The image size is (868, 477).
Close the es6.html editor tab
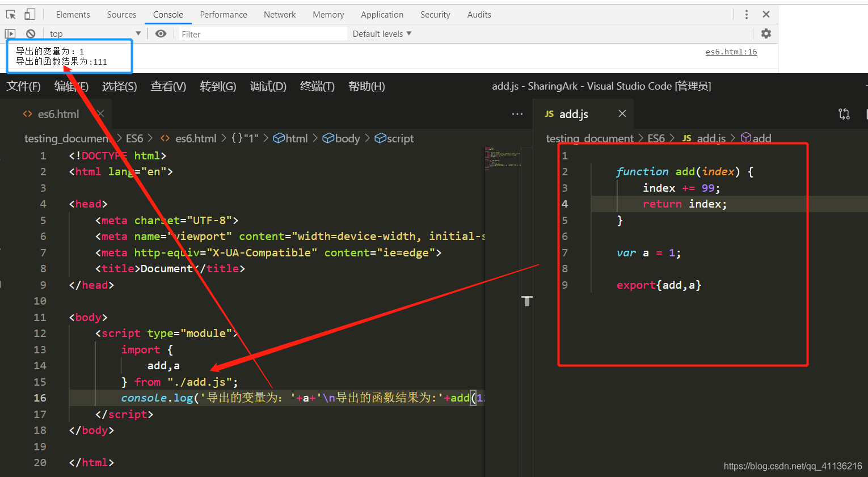pos(100,114)
